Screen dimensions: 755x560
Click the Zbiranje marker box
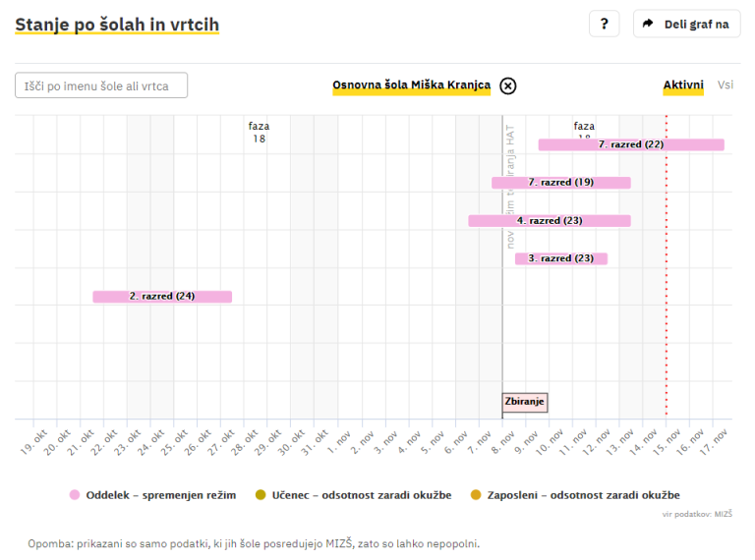pos(525,402)
